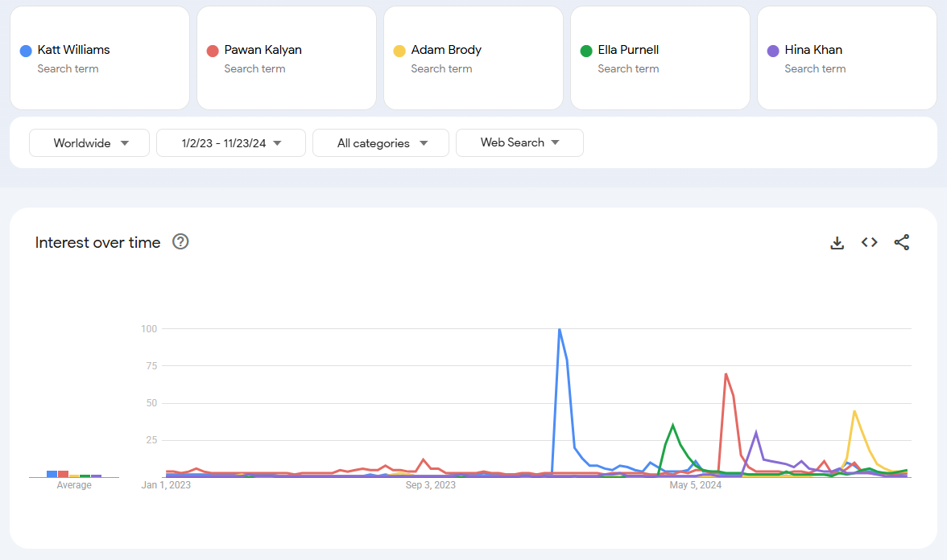Viewport: 947px width, 560px height.
Task: Click the Adam Brody card label
Action: point(445,50)
